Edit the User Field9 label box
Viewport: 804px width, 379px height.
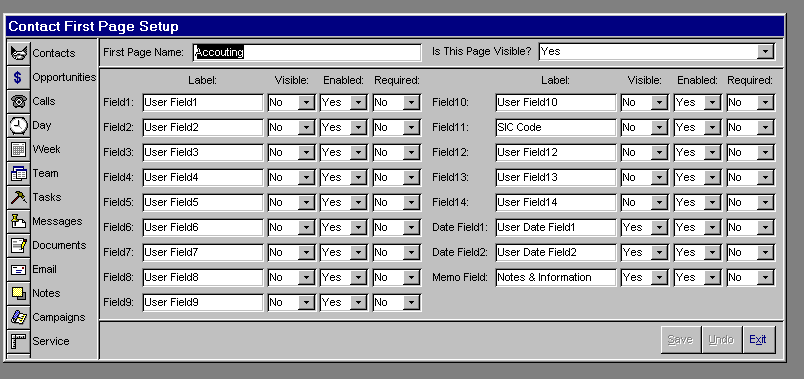203,303
